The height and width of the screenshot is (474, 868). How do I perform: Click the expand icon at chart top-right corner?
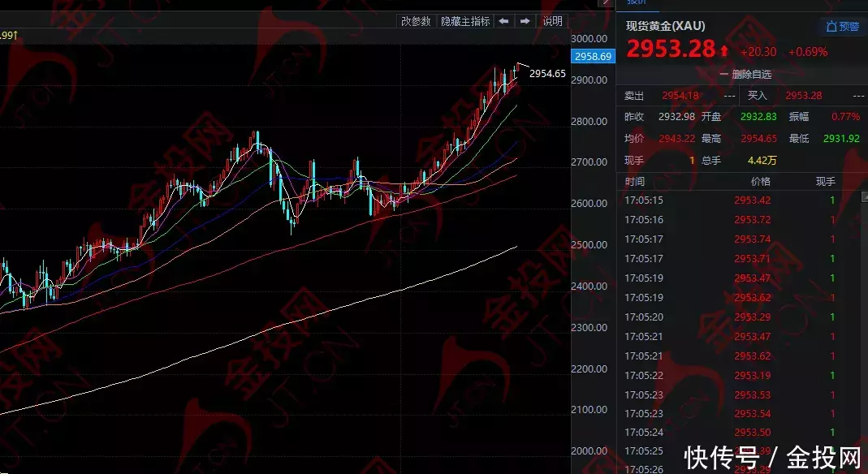tap(605, 3)
